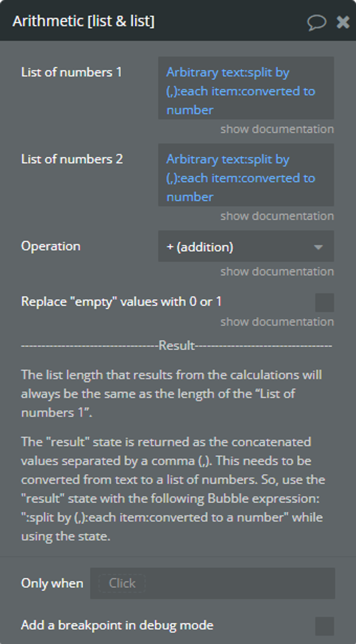
Task: Click the Add a breakpoint label text
Action: coord(117,626)
